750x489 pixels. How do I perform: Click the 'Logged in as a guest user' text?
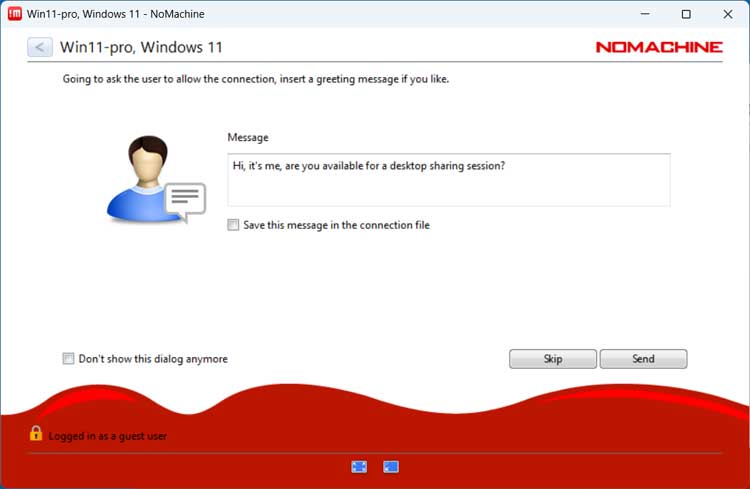(108, 436)
